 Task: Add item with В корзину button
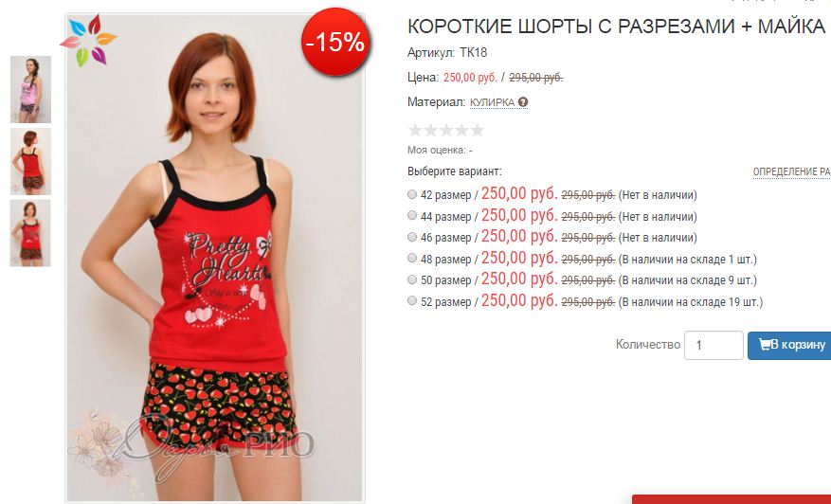tap(789, 345)
